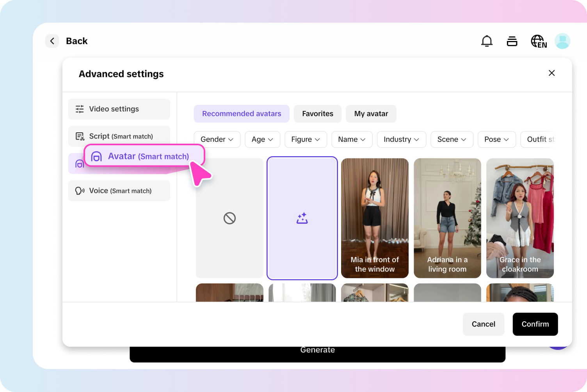Screen dimensions: 587x392
Task: Open notifications via the bell icon
Action: 487,41
